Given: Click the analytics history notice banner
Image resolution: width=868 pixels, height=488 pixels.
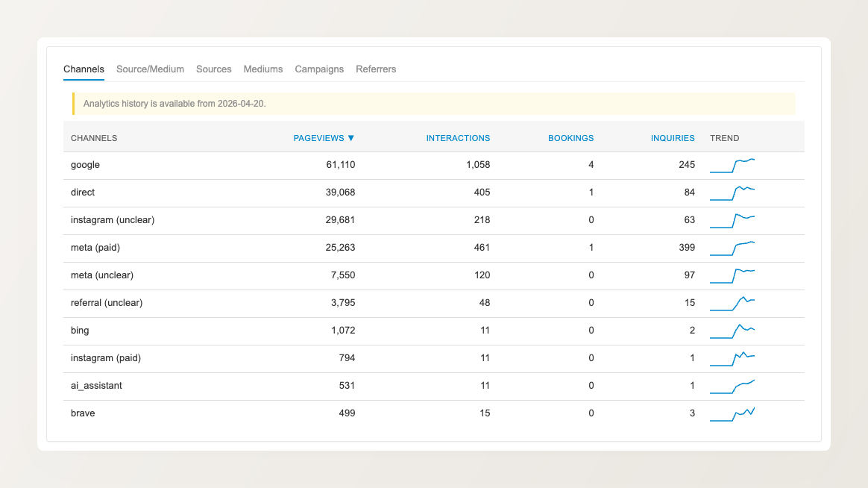Looking at the screenshot, I should tap(434, 104).
